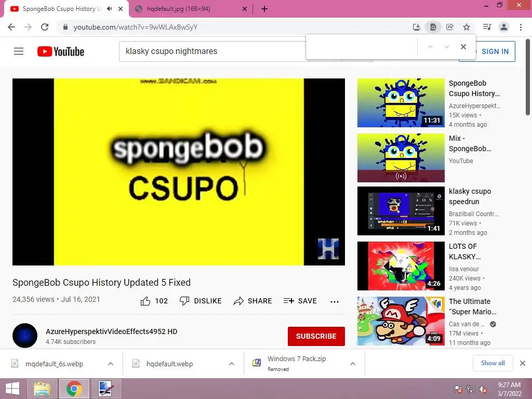
Task: Open more actions ellipsis under video
Action: pyautogui.click(x=335, y=302)
